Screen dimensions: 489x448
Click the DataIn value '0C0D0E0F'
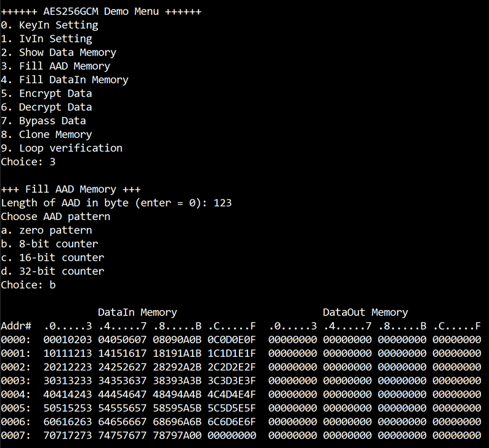232,340
